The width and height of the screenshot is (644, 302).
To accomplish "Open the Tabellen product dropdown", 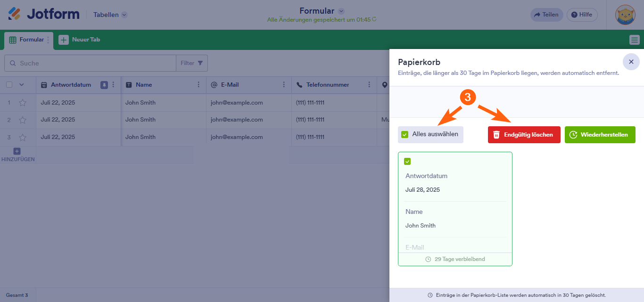I will [x=110, y=15].
